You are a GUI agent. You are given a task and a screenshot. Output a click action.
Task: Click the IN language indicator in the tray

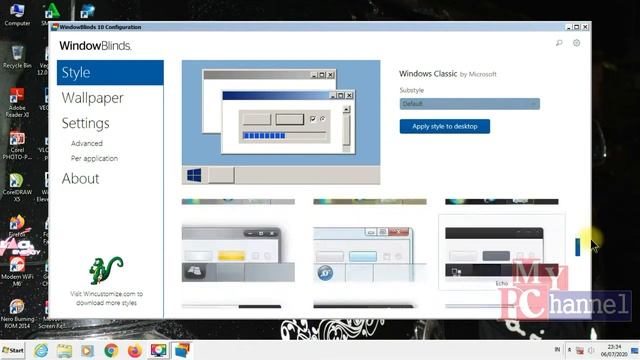(x=557, y=350)
